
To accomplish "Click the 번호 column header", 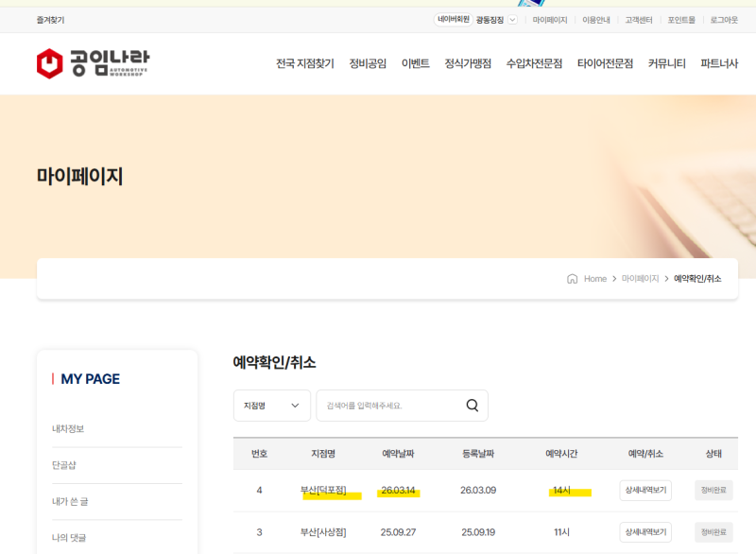I will (x=259, y=453).
